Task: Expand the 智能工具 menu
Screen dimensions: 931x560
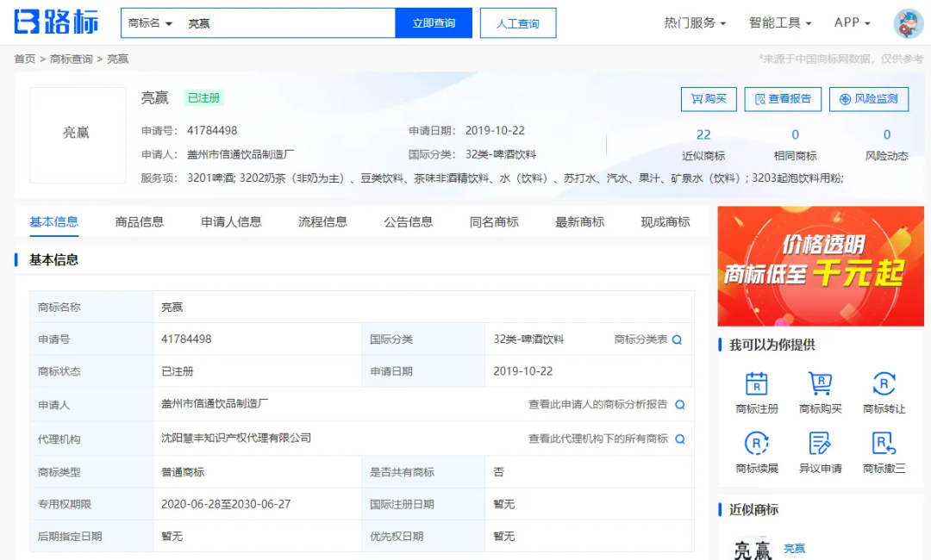Action: (779, 22)
